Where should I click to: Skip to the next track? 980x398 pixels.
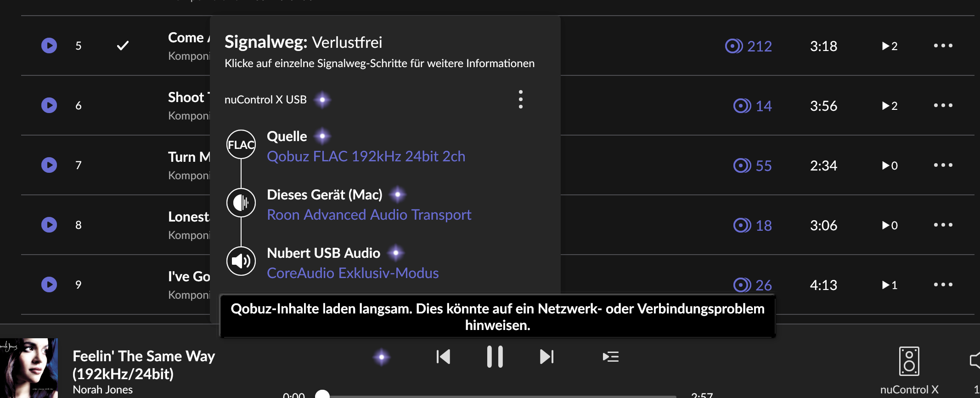(546, 357)
